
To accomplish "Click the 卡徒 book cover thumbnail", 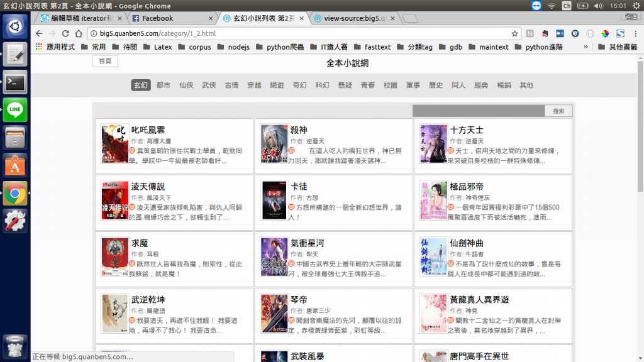I will pos(274,200).
